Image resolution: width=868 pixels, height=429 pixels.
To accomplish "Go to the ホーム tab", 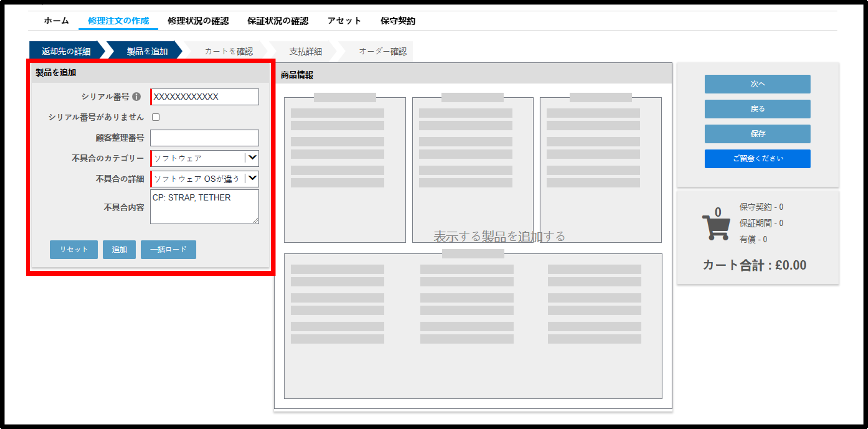I will (56, 21).
